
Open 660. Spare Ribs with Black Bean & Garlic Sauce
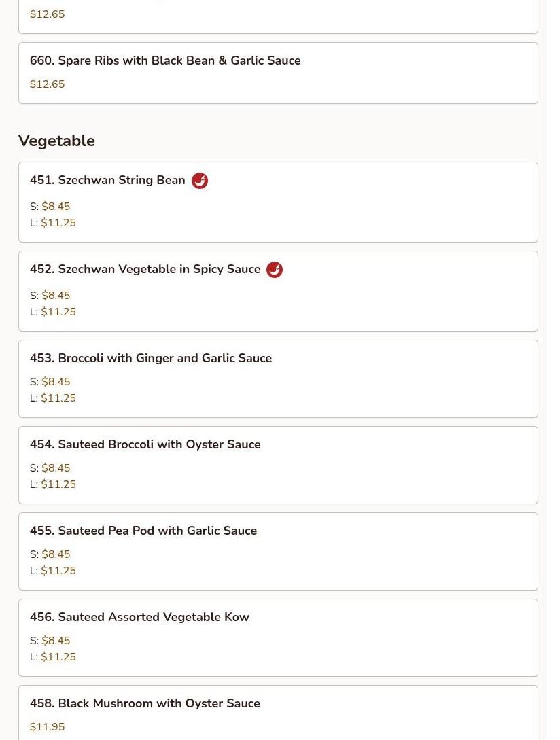tap(165, 60)
